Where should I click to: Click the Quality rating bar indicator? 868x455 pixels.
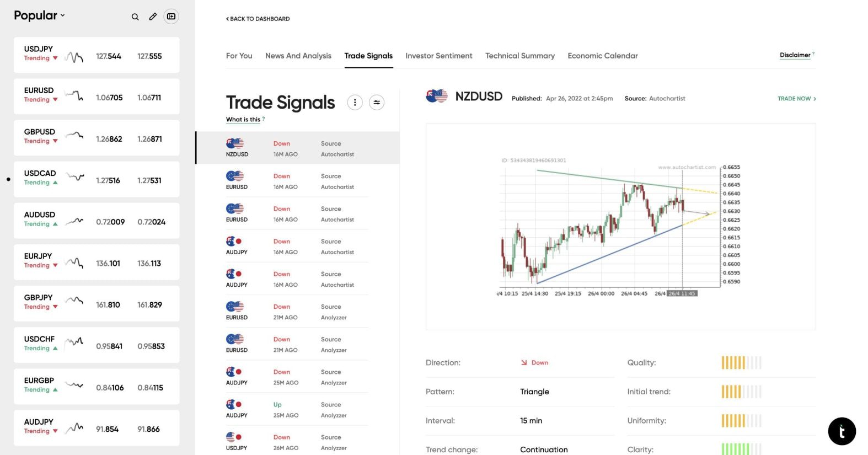coord(741,363)
